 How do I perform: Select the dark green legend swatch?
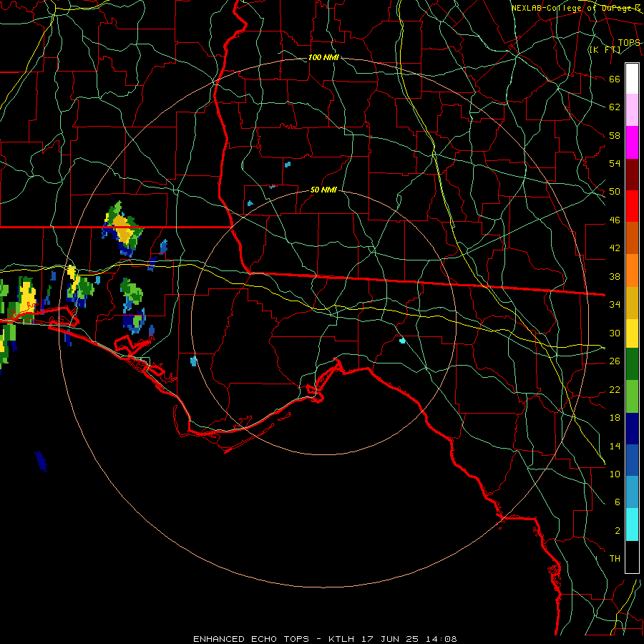632,364
